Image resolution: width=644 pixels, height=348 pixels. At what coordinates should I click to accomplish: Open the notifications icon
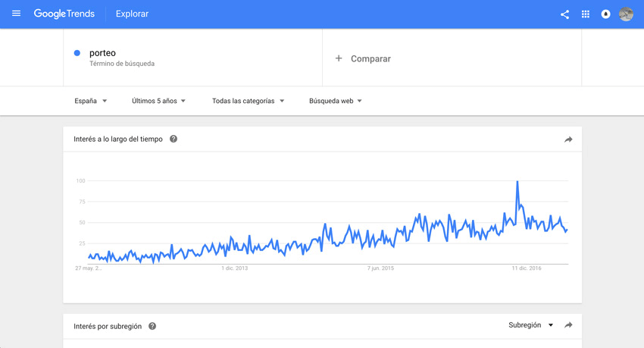(605, 14)
